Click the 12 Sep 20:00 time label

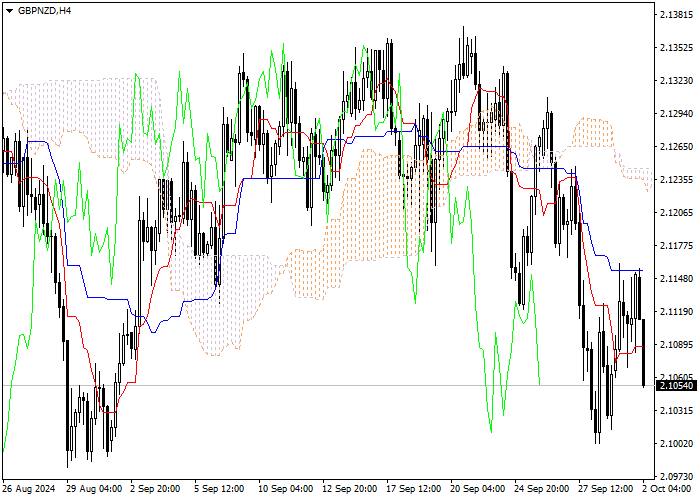350,489
